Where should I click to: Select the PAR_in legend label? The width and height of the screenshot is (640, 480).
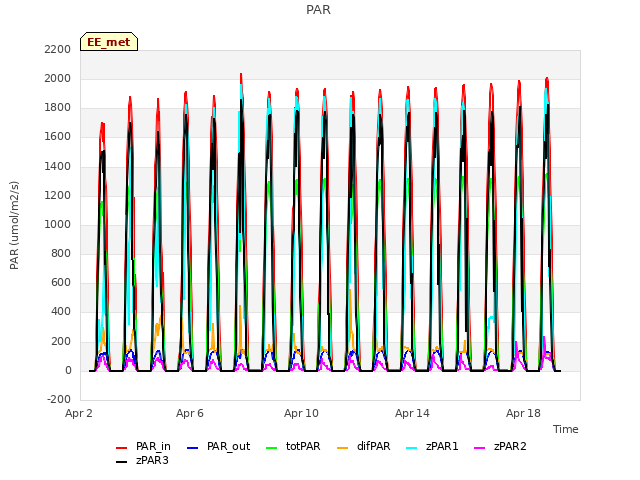click(153, 447)
